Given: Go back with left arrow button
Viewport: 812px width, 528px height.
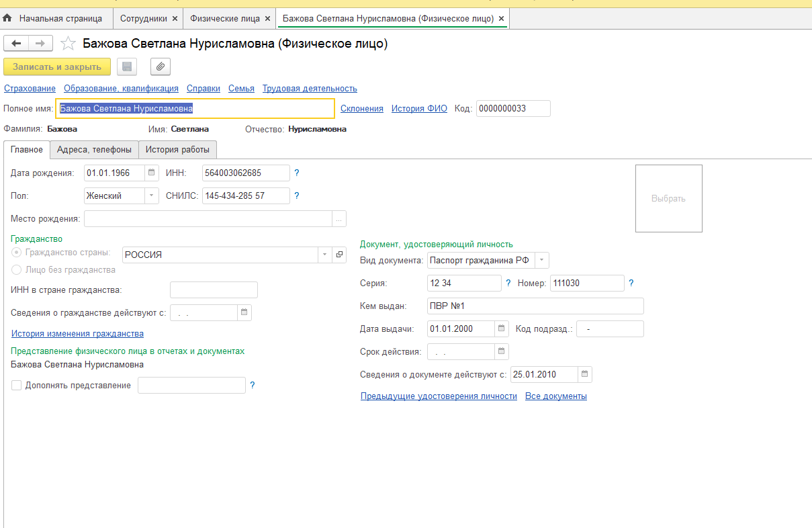Looking at the screenshot, I should coord(16,44).
